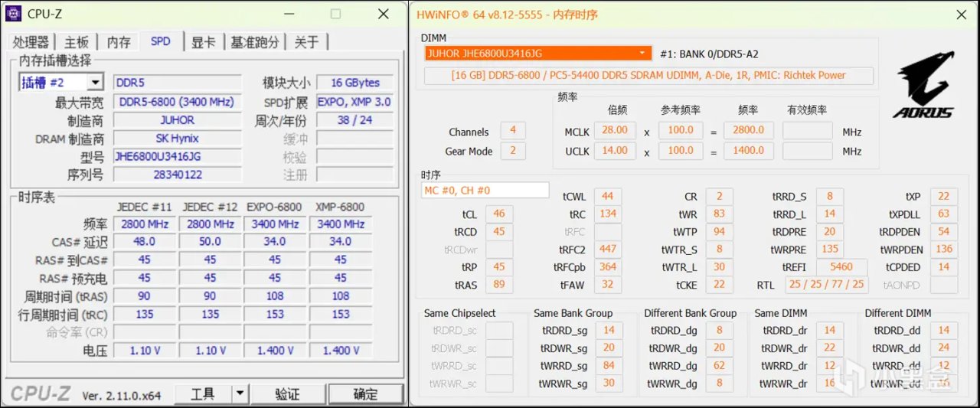Click the XMP-6800 column header
Viewport: 980px width, 408px height.
click(341, 207)
